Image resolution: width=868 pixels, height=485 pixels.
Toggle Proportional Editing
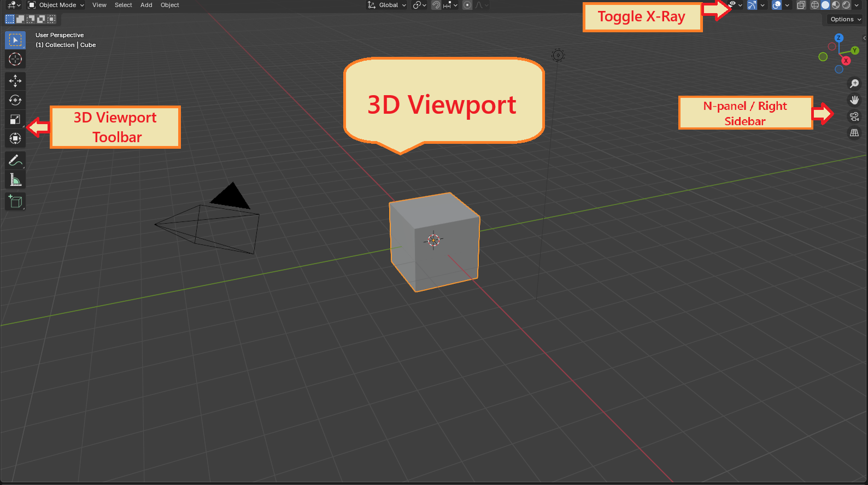(467, 5)
